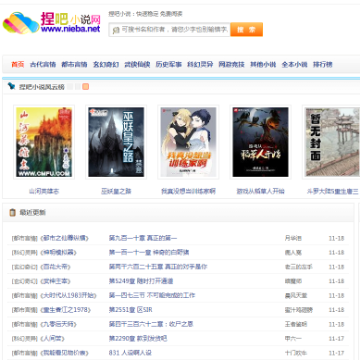
Task: Open the novel 百花大帝
Action: click(x=55, y=267)
